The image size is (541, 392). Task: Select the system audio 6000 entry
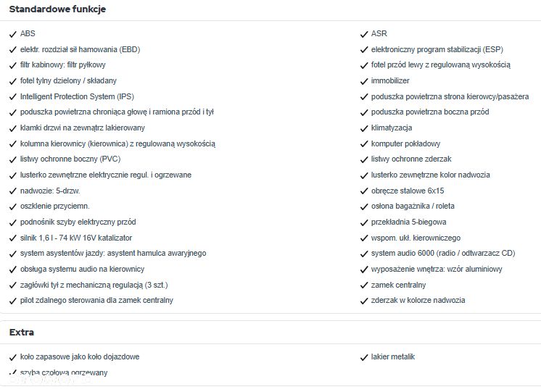click(x=442, y=254)
